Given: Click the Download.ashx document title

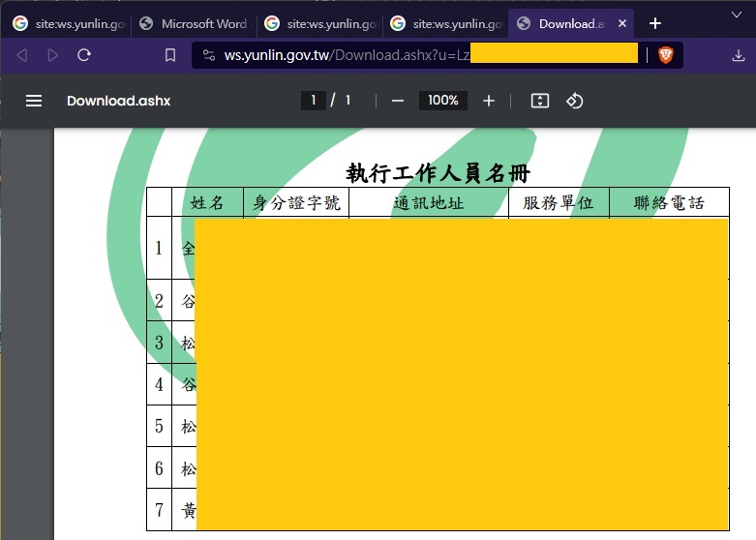Looking at the screenshot, I should pyautogui.click(x=119, y=101).
